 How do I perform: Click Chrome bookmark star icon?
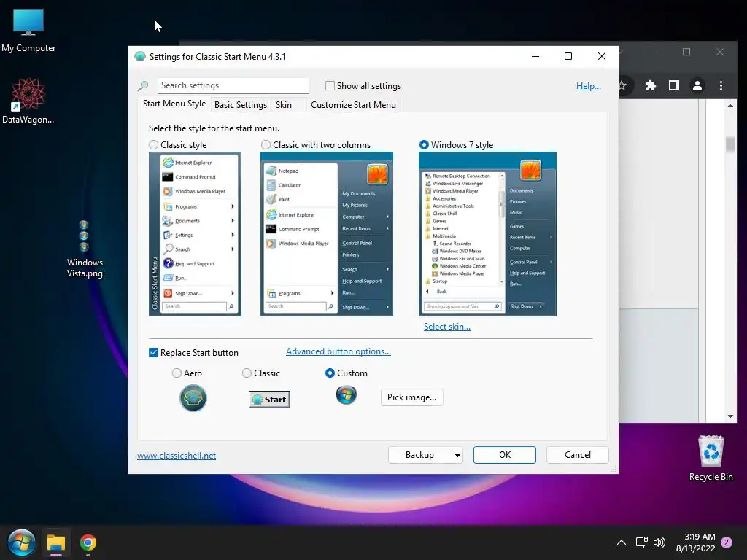pyautogui.click(x=622, y=86)
